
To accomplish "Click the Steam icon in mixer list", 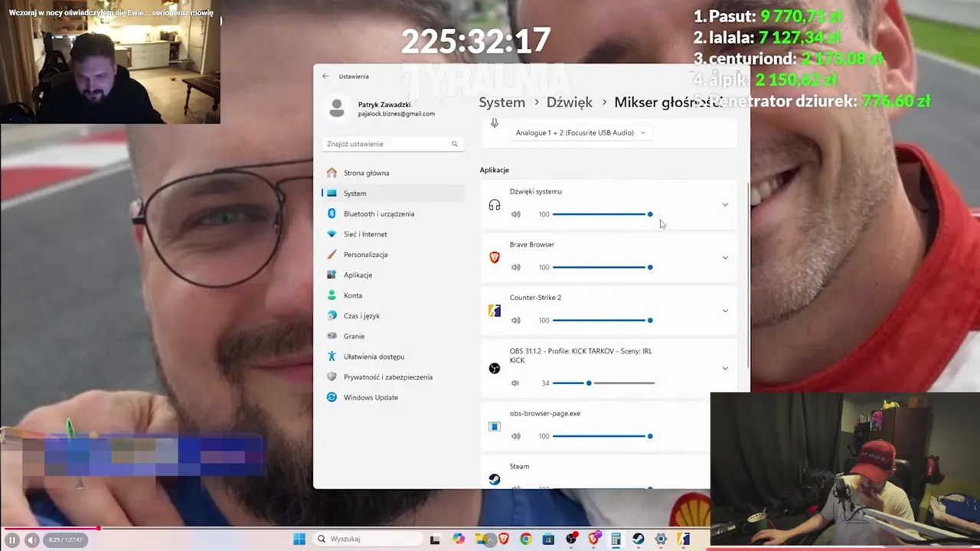I will click(x=495, y=479).
